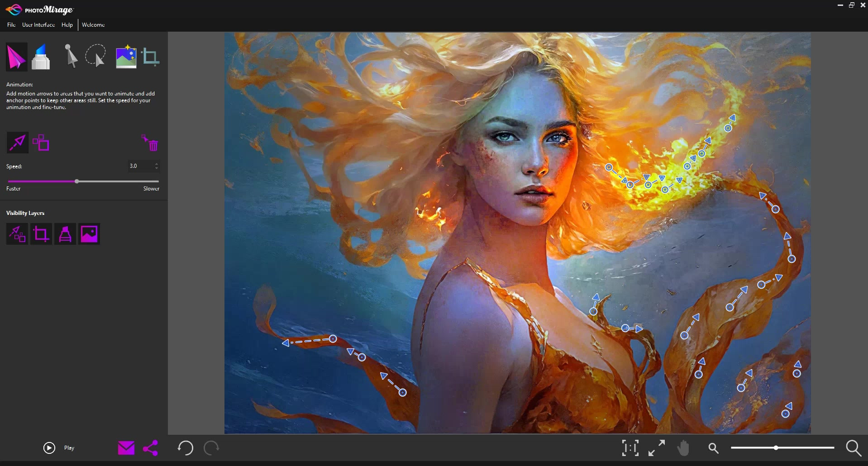Select the Anchor point pin tool
The height and width of the screenshot is (466, 868).
tap(70, 56)
